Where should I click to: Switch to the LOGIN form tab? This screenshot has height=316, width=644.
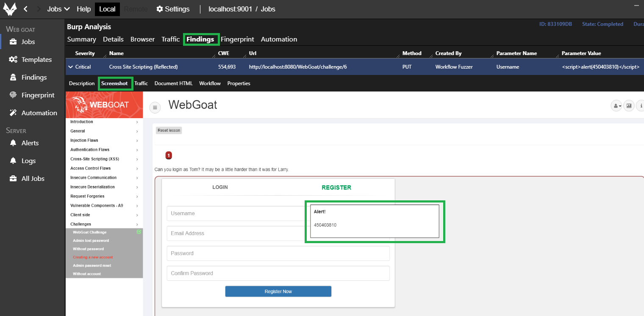click(220, 187)
